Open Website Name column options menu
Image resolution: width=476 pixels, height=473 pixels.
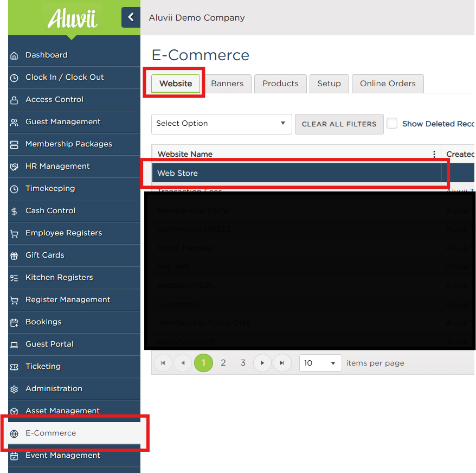pos(434,154)
